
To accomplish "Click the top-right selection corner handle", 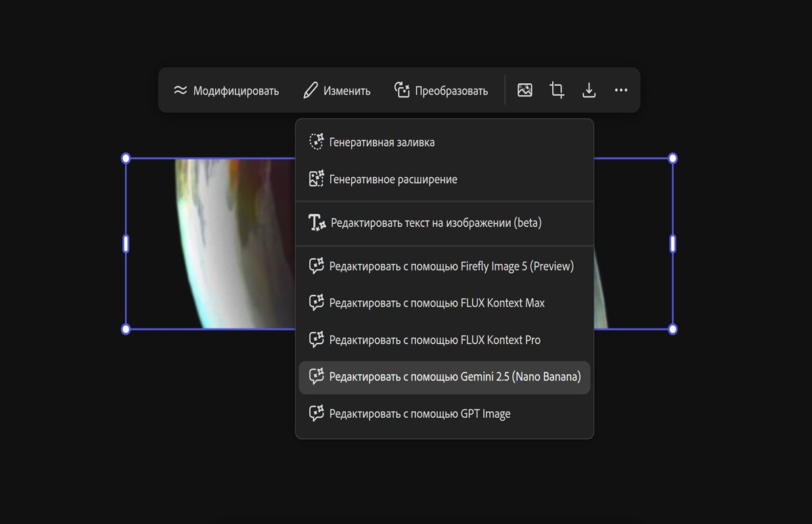I will 673,158.
